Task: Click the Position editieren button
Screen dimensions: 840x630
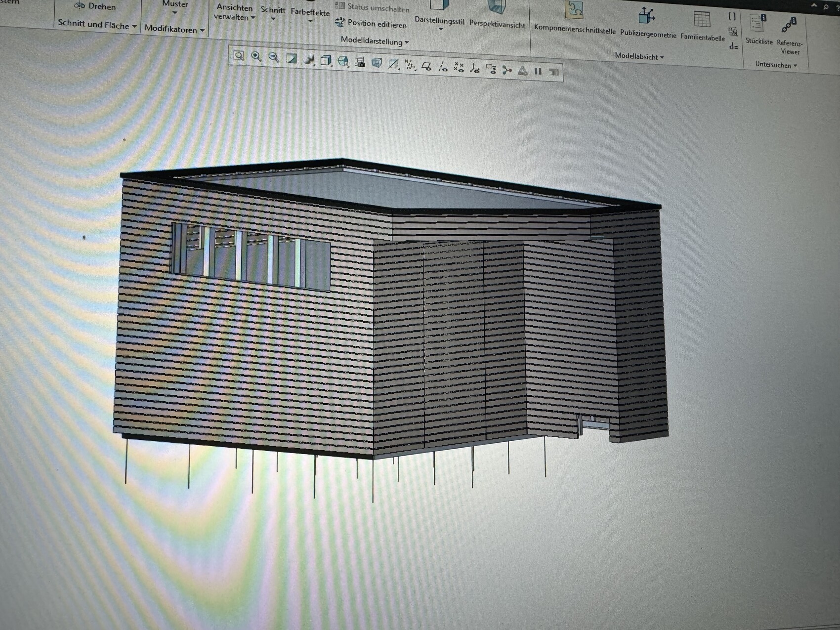Action: 371,23
